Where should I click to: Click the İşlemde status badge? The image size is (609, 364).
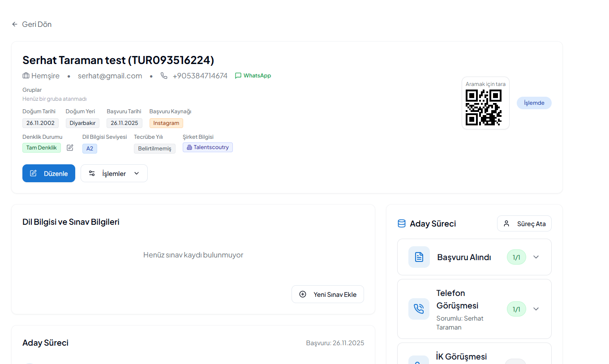(534, 103)
